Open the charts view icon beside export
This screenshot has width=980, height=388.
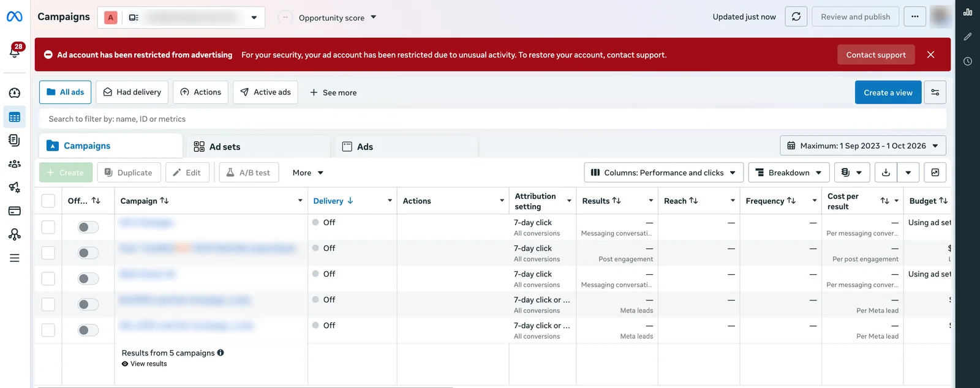pos(935,173)
